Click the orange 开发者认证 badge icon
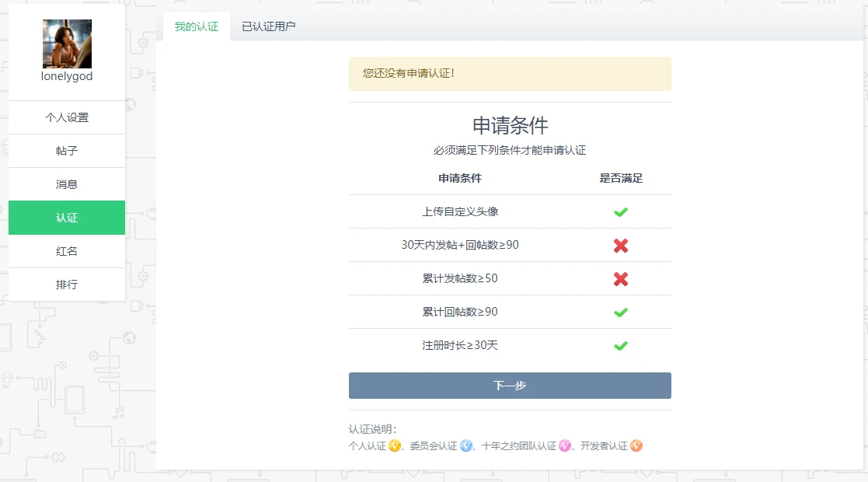 (x=636, y=446)
